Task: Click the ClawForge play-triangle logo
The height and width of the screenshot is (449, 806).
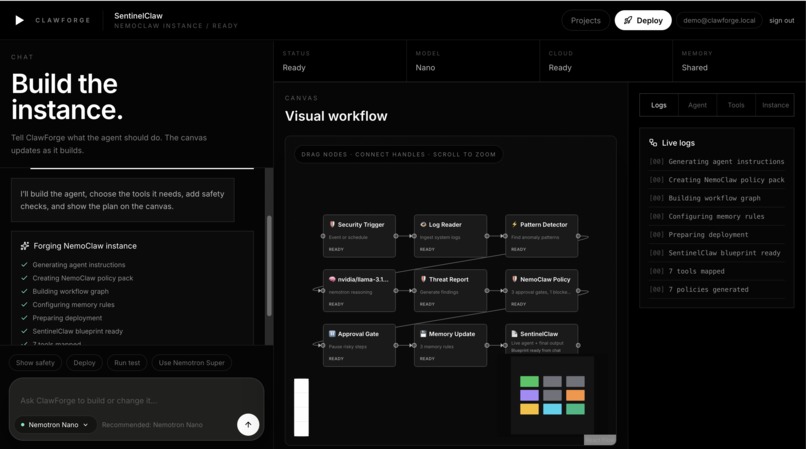Action: (20, 20)
